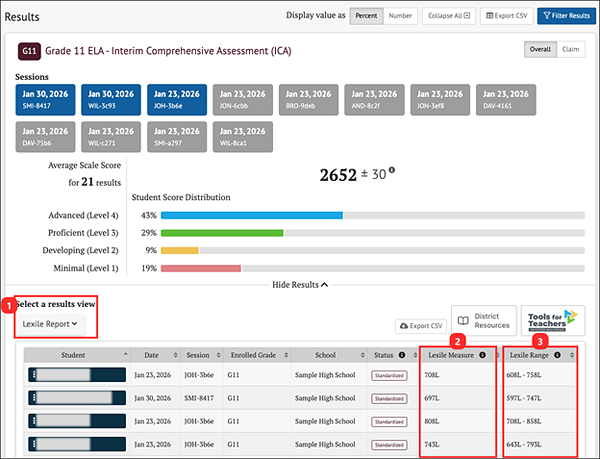Toggle session Jan 23 WIL-c271
The height and width of the screenshot is (459, 600).
(x=111, y=137)
